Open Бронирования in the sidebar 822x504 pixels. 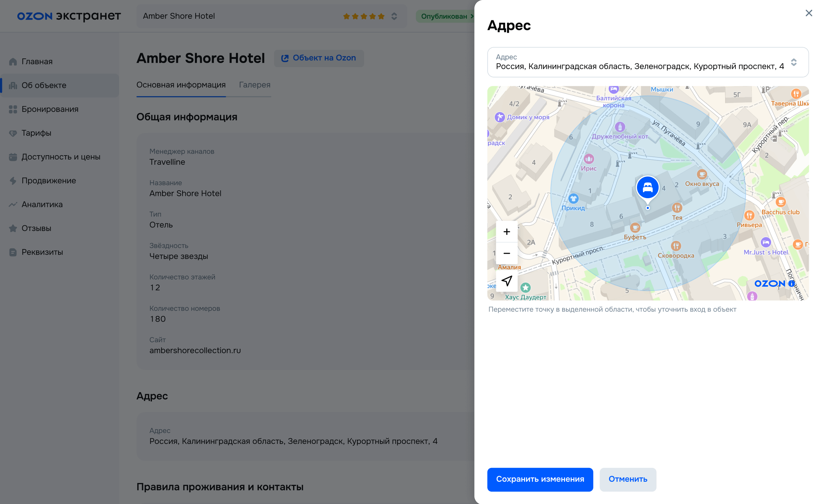(x=50, y=109)
